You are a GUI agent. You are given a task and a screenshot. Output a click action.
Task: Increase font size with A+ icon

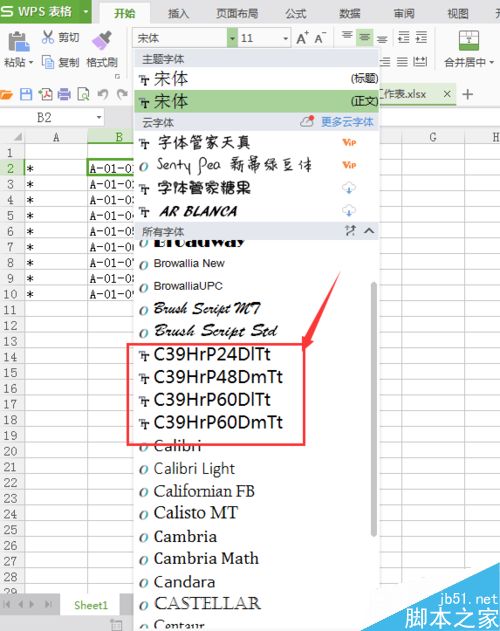coord(302,38)
